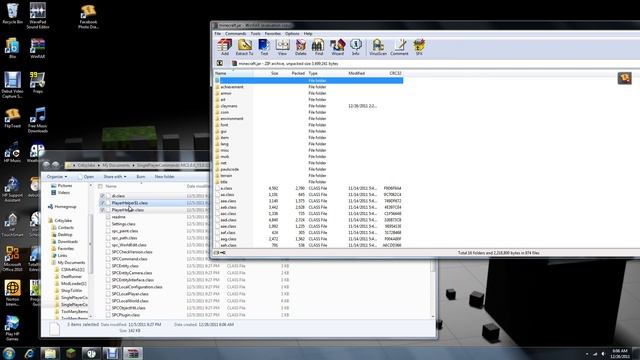Select Free Music Downloads desktop icon
This screenshot has height=360, width=640.
point(38,120)
